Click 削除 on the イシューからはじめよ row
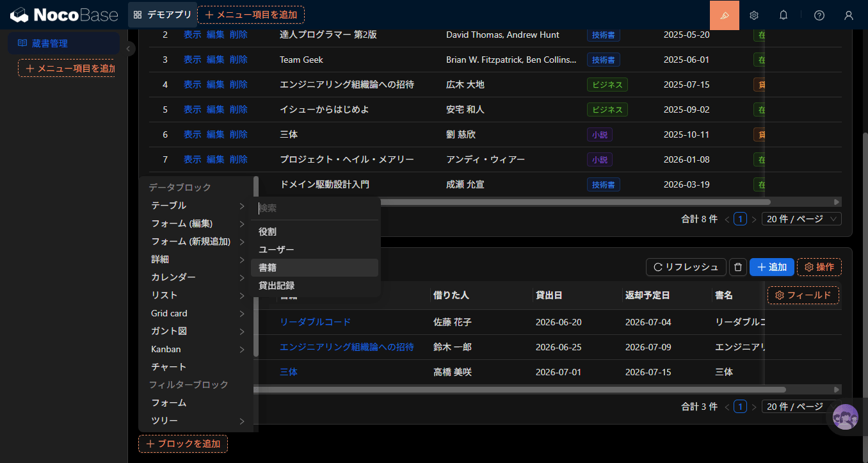Viewport: 868px width, 463px height. pyautogui.click(x=239, y=110)
